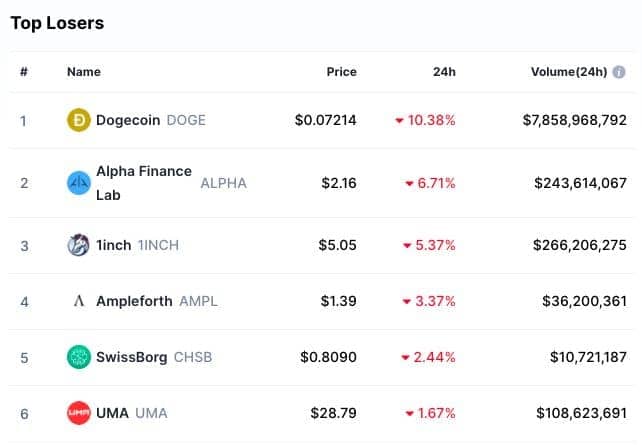Click the Dogecoin coin logo icon
Viewport: 642px width, 445px height.
(x=79, y=120)
